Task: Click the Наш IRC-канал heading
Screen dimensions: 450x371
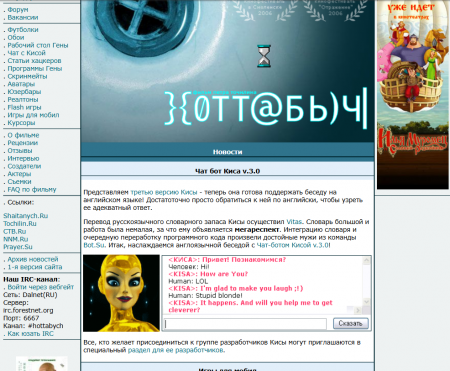Action: (x=32, y=279)
